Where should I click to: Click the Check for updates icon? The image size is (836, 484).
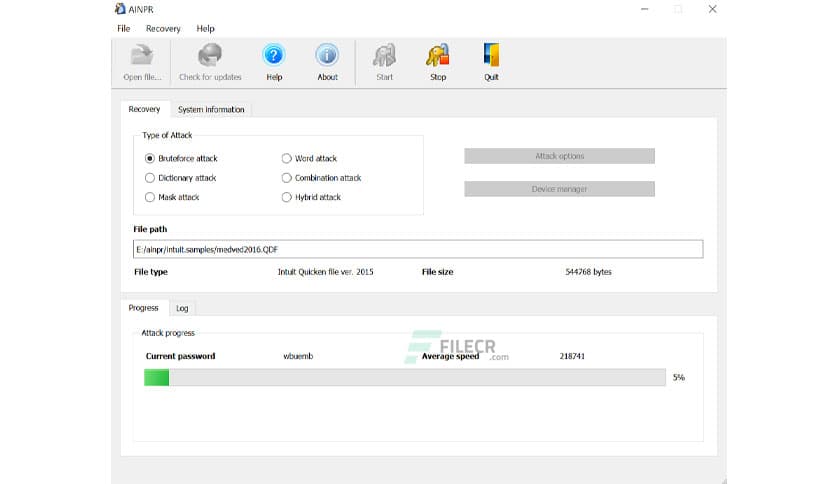click(x=210, y=55)
